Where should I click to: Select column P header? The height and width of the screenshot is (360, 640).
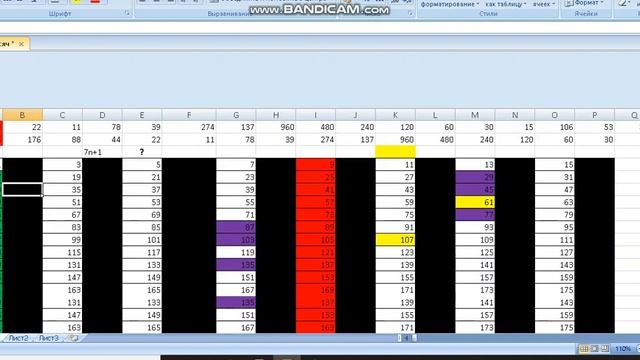click(594, 115)
